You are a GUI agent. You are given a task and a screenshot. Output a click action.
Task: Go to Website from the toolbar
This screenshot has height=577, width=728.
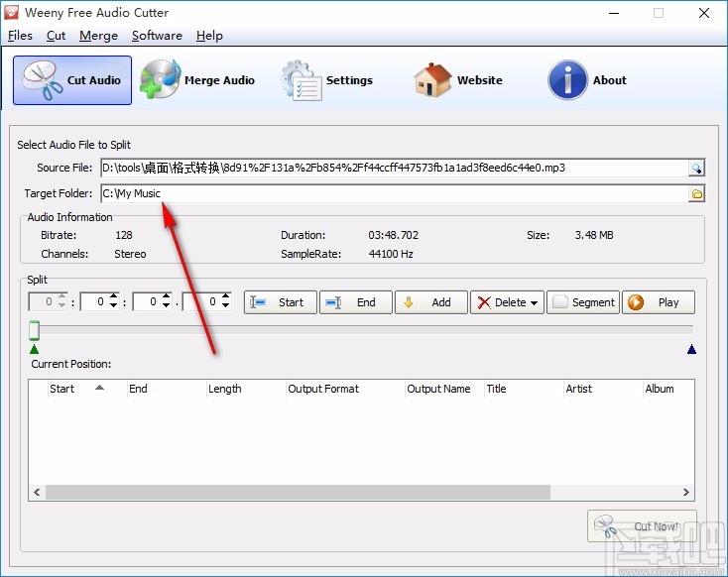[x=458, y=80]
